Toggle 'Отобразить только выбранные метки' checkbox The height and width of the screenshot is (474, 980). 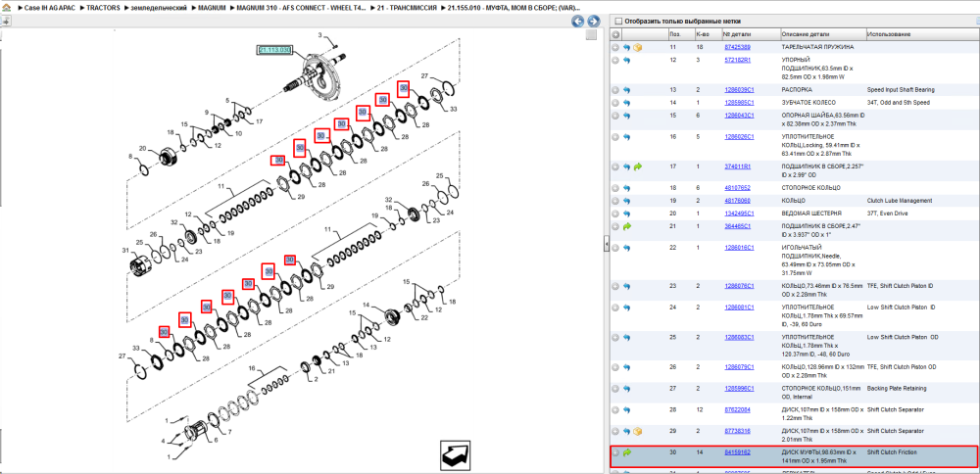[618, 22]
